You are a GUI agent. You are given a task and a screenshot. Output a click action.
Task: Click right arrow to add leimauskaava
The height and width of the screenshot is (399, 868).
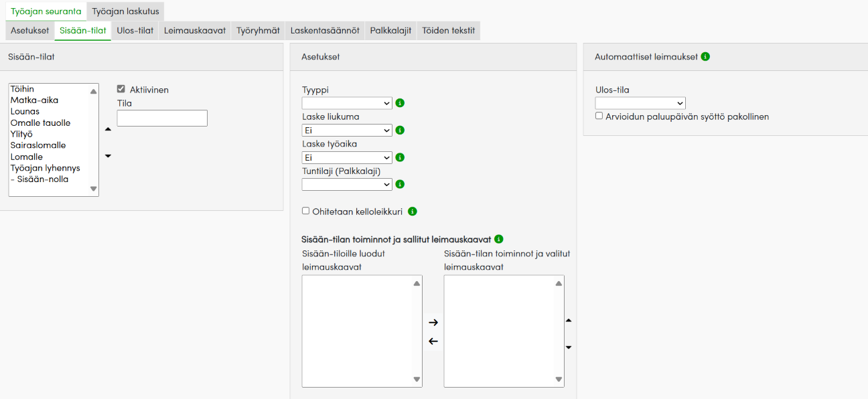pyautogui.click(x=433, y=323)
